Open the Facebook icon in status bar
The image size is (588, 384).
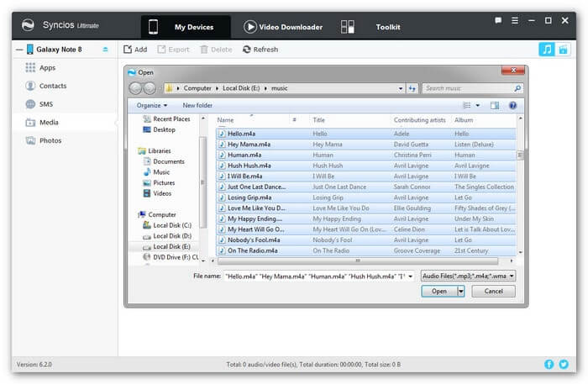tap(549, 364)
